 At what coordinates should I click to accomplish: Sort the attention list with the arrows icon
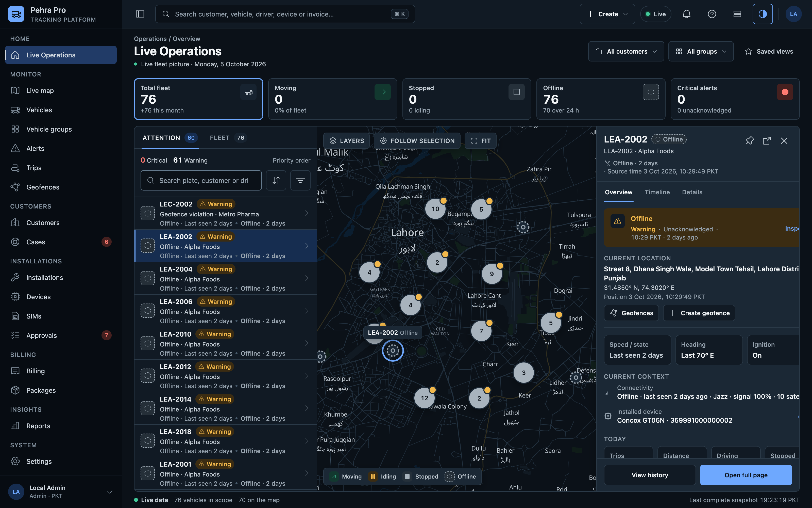point(276,180)
